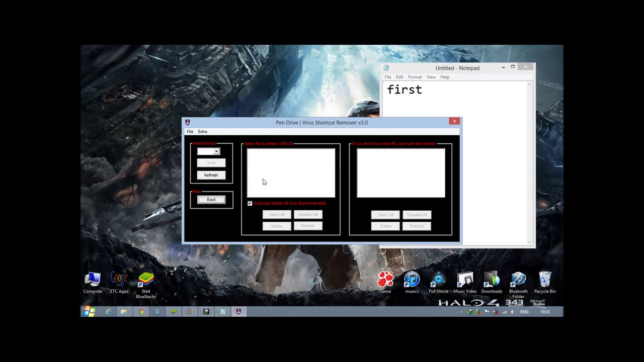Screen dimensions: 644x362
Task: Open the green BlueStacks taskbar icon
Action: pyautogui.click(x=174, y=312)
